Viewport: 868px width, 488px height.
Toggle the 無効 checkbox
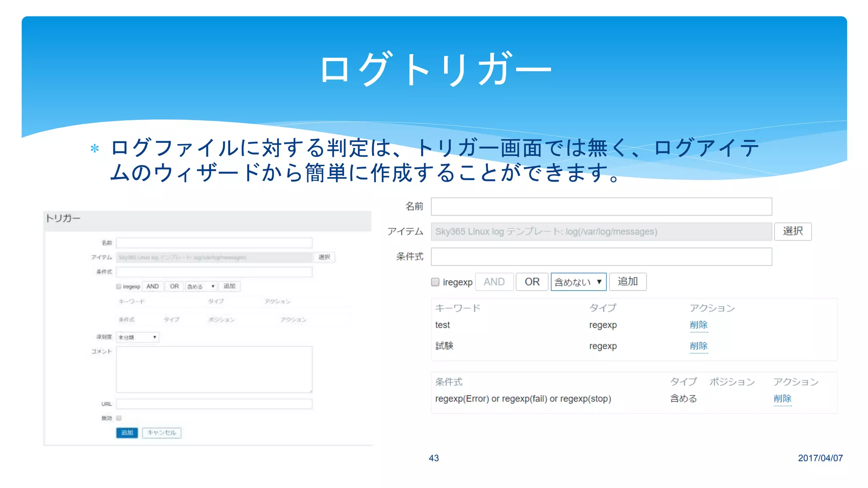[x=119, y=418]
